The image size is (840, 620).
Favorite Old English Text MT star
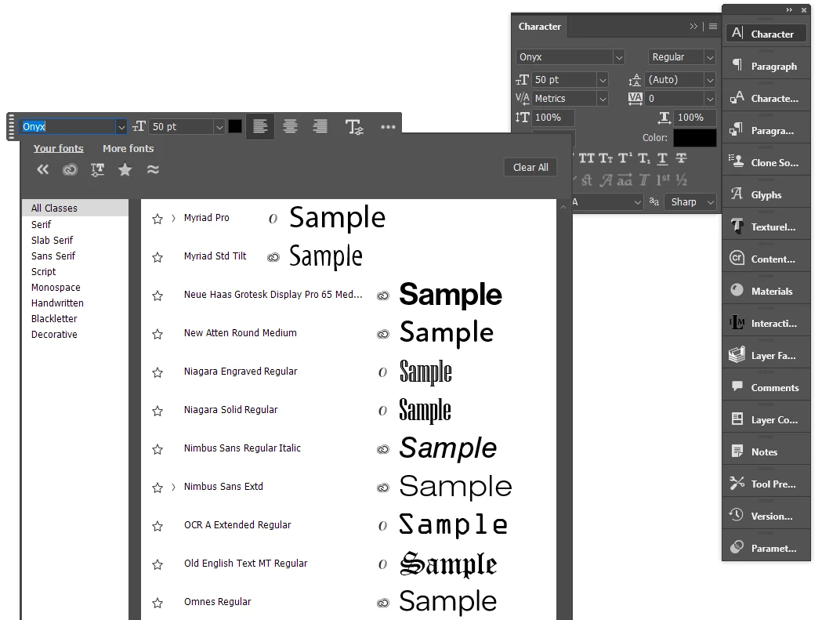[157, 564]
